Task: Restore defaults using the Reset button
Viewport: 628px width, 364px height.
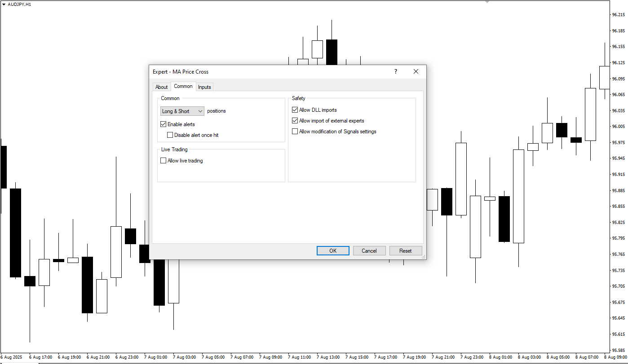Action: (405, 250)
